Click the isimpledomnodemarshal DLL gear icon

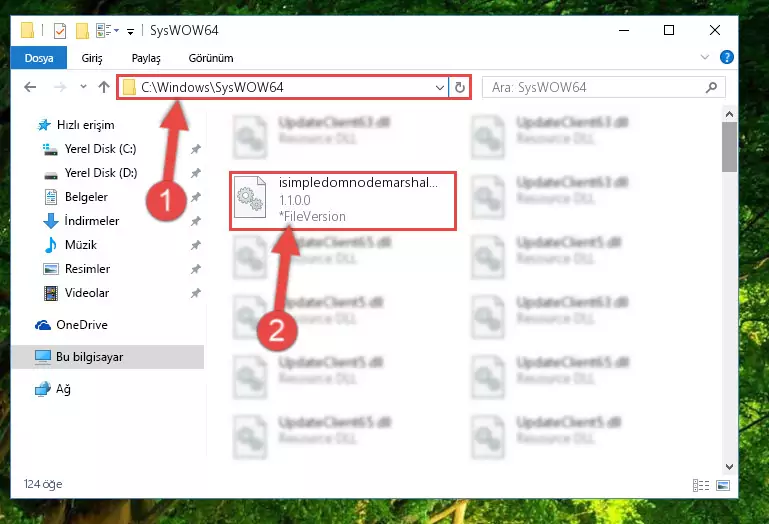pyautogui.click(x=250, y=198)
